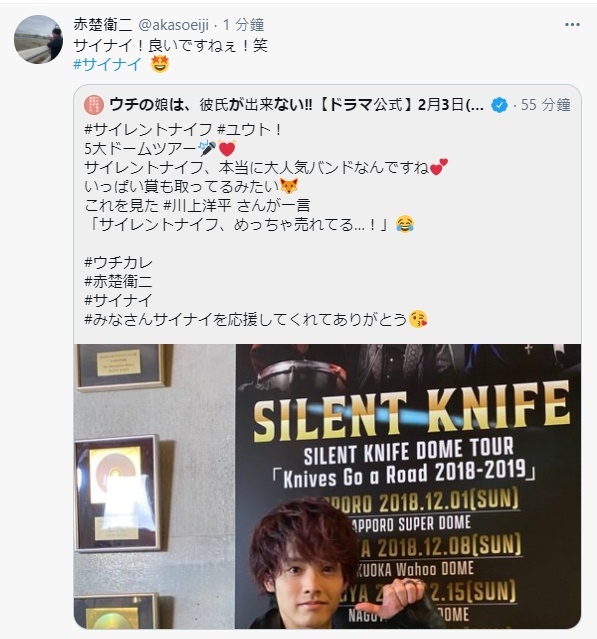The height and width of the screenshot is (639, 597).
Task: Click the #赤楚衛二 hashtag in quoted tweet
Action: (118, 281)
